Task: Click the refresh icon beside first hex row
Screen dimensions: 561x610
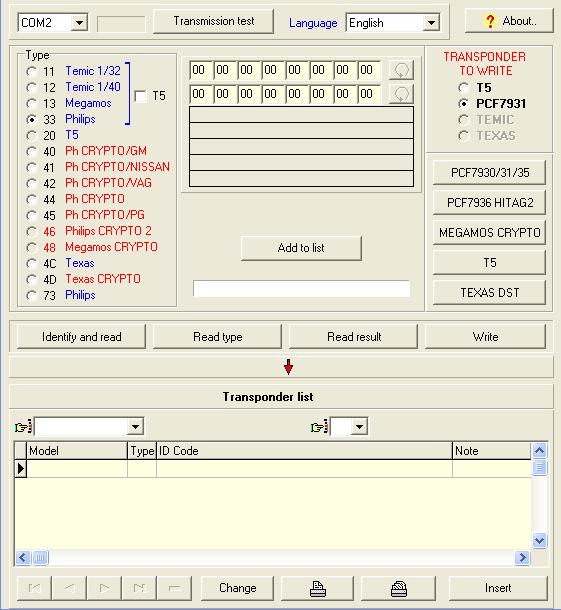Action: coord(401,70)
